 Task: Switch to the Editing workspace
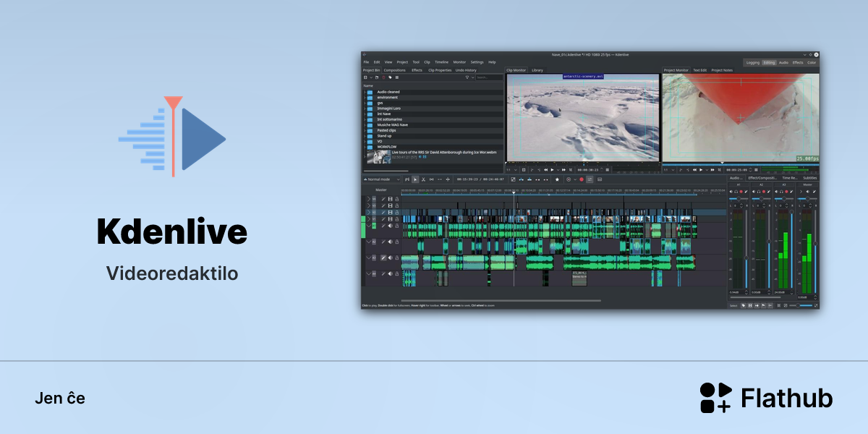click(x=769, y=63)
